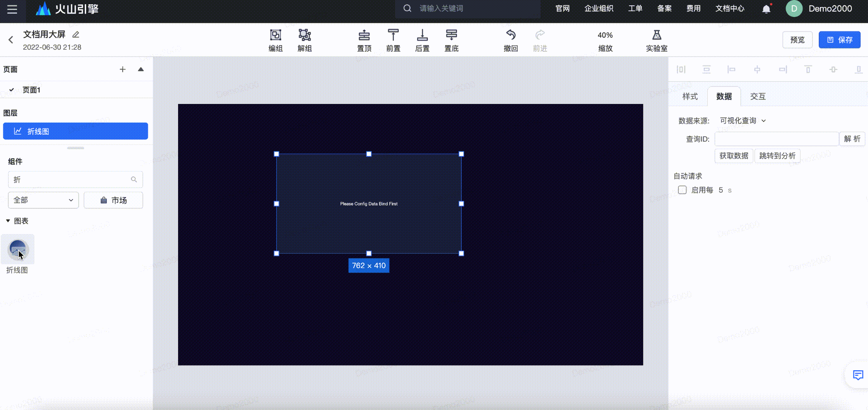
Task: Select 页面1 in the page list
Action: (x=76, y=90)
